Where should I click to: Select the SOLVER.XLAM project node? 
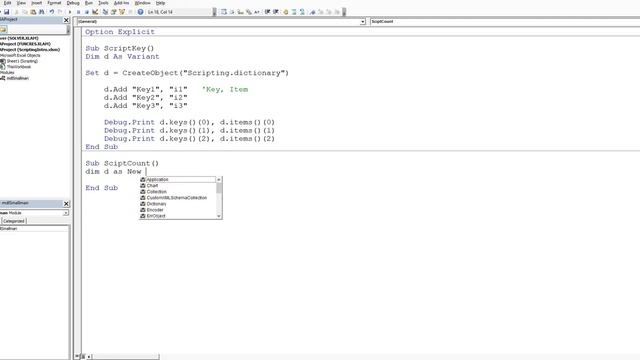point(19,38)
